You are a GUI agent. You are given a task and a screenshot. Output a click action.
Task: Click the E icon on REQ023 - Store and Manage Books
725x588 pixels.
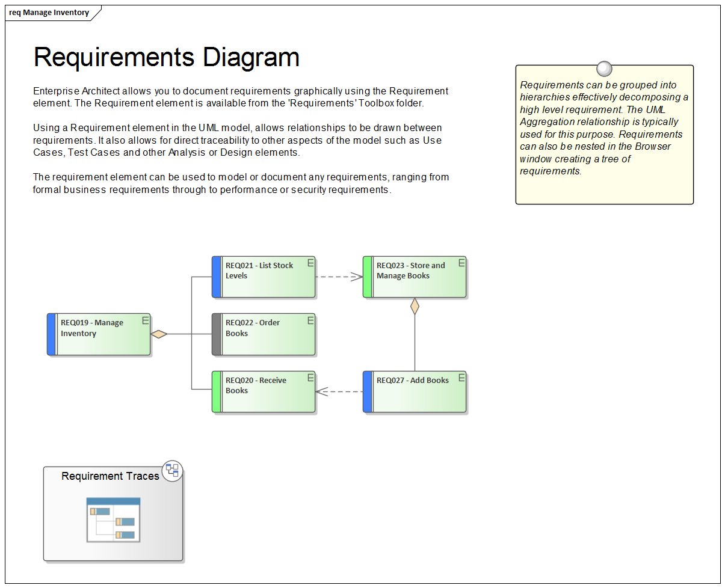click(x=461, y=262)
